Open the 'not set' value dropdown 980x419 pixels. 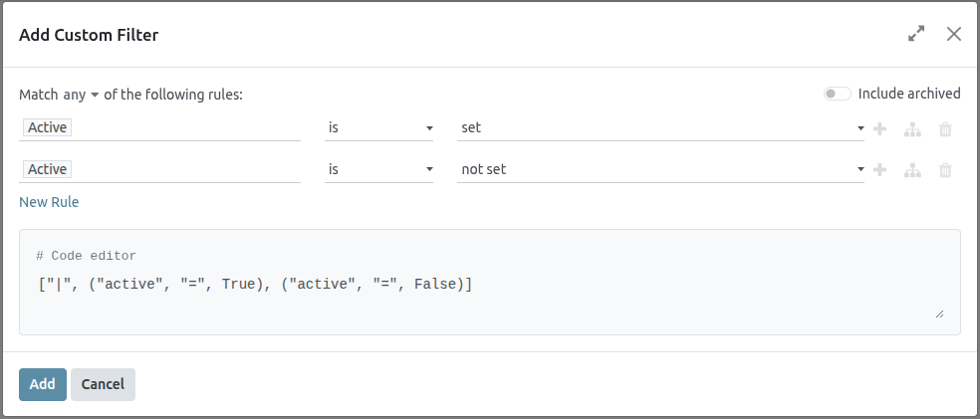tap(659, 170)
